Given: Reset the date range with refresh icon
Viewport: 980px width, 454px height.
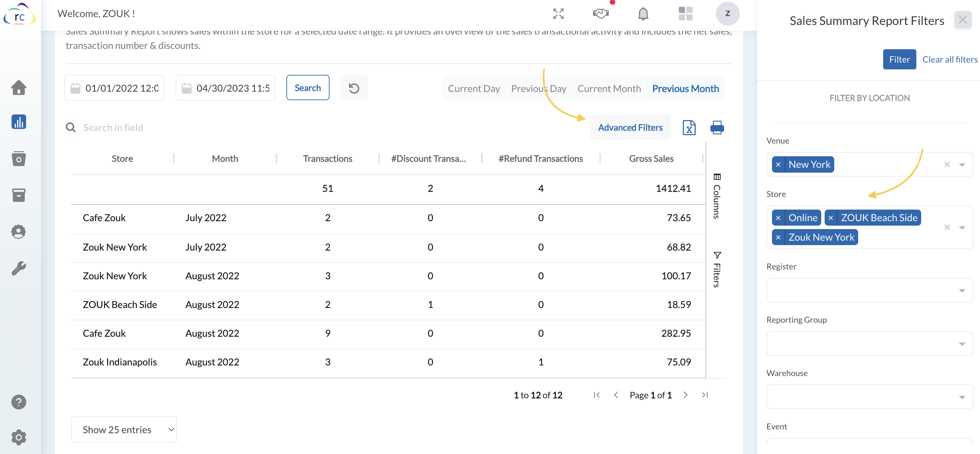Looking at the screenshot, I should pos(354,88).
